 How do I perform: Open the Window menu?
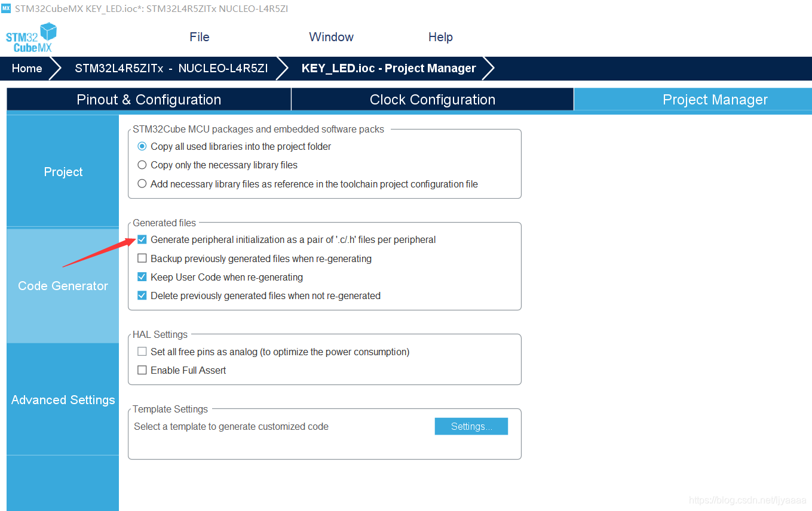click(x=331, y=37)
